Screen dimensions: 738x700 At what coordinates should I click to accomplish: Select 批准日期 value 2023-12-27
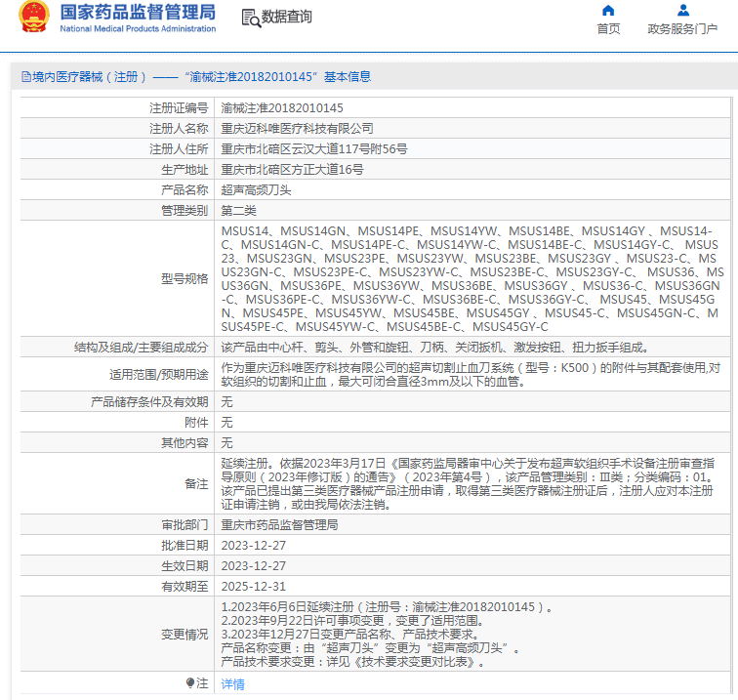pyautogui.click(x=254, y=546)
